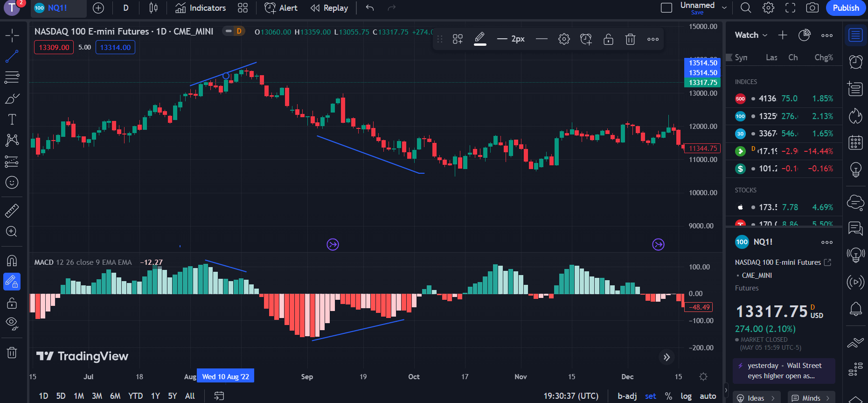Open watchlist advanced view pie icon
Image resolution: width=868 pixels, height=403 pixels.
[x=805, y=35]
